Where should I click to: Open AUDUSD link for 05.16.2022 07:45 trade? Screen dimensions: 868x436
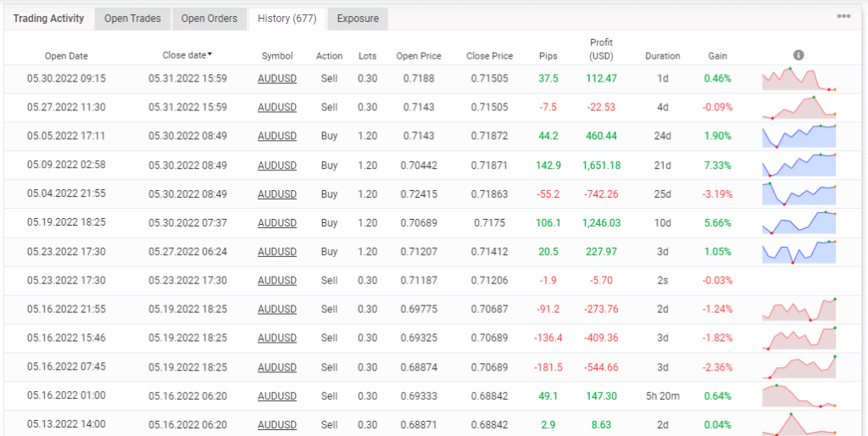pos(277,366)
